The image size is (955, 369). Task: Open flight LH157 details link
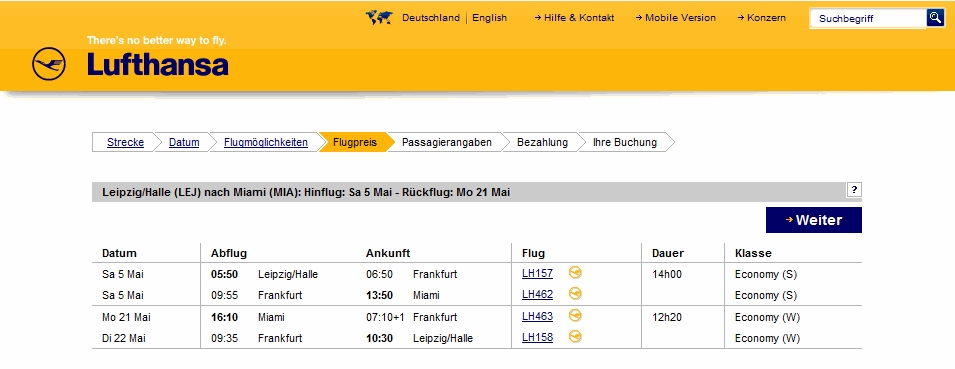[537, 273]
